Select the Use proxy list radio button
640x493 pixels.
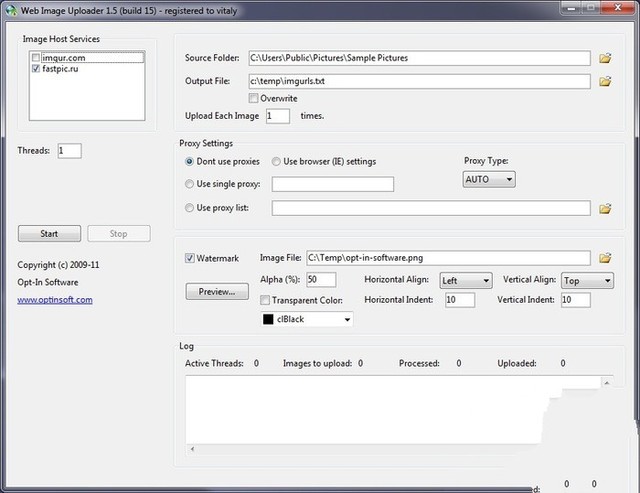point(190,208)
